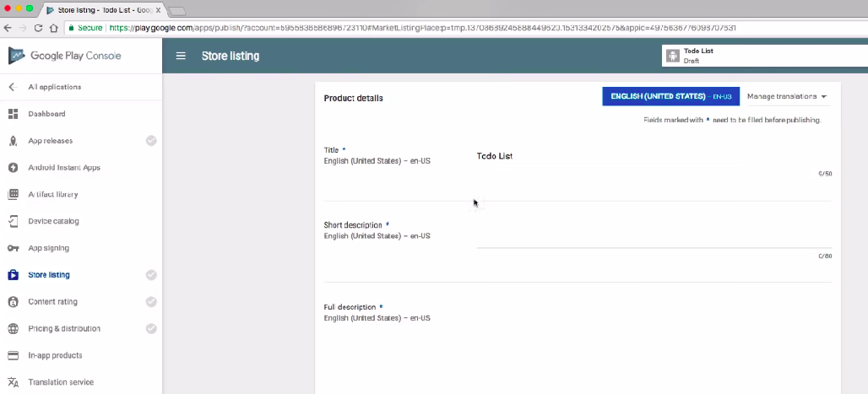The image size is (868, 394).
Task: Click the browser reload button
Action: [x=38, y=28]
